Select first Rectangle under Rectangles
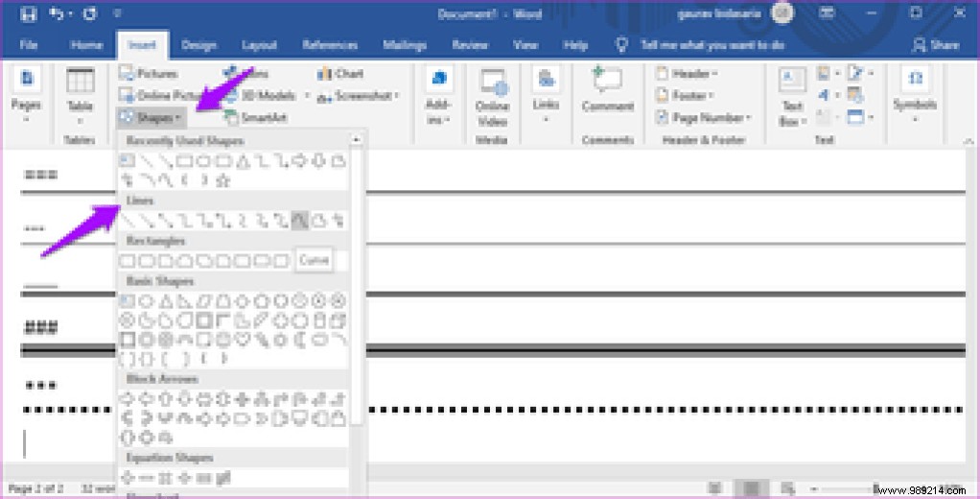 tap(128, 260)
